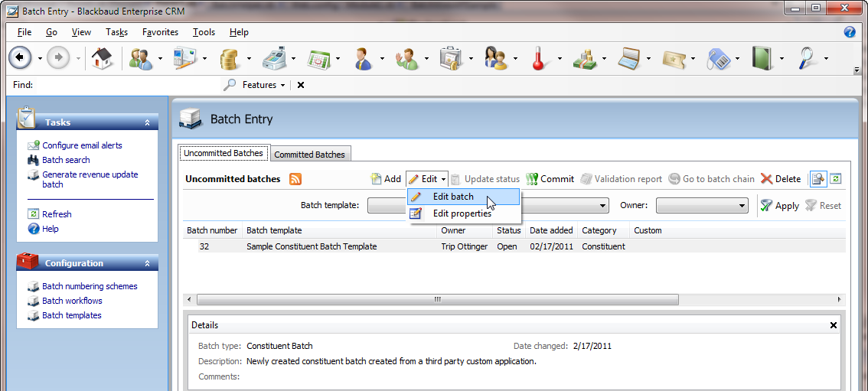This screenshot has height=391, width=868.
Task: Select Edit properties from the menu
Action: (x=462, y=213)
